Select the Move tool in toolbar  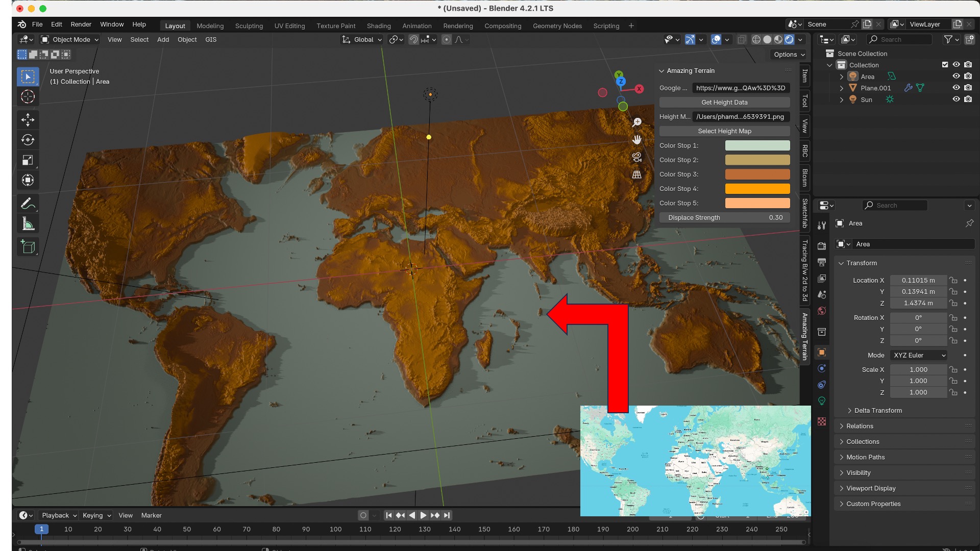click(28, 120)
